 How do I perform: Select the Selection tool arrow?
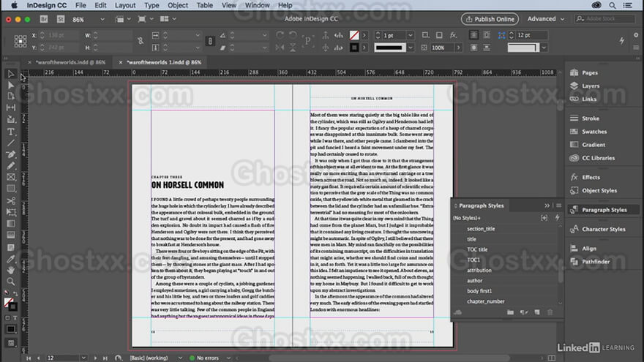(x=11, y=74)
